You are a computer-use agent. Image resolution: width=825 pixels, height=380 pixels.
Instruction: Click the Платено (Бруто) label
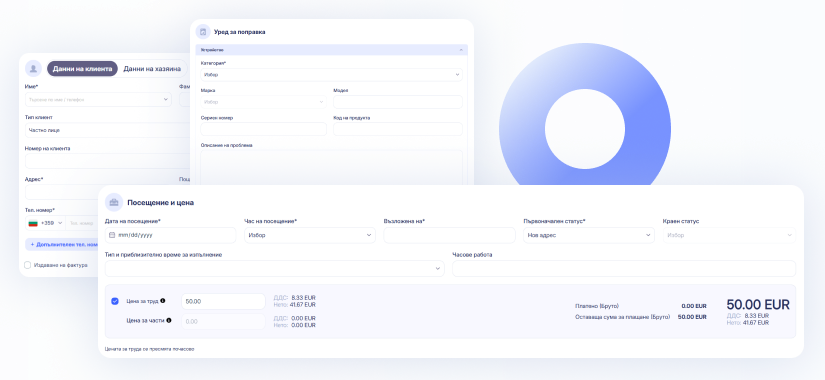pos(597,306)
